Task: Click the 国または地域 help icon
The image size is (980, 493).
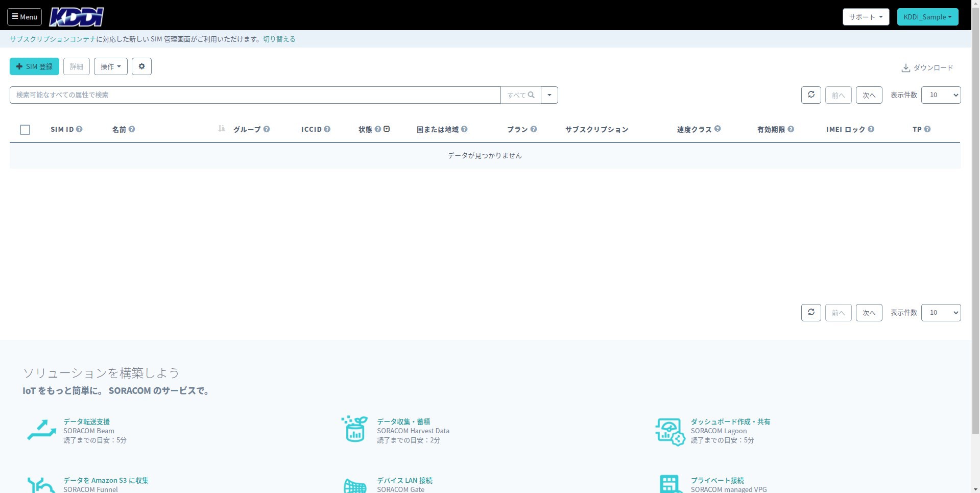Action: pos(464,129)
